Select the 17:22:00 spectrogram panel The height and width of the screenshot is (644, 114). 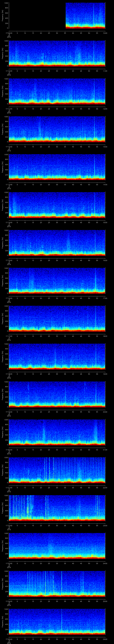tap(57, 507)
